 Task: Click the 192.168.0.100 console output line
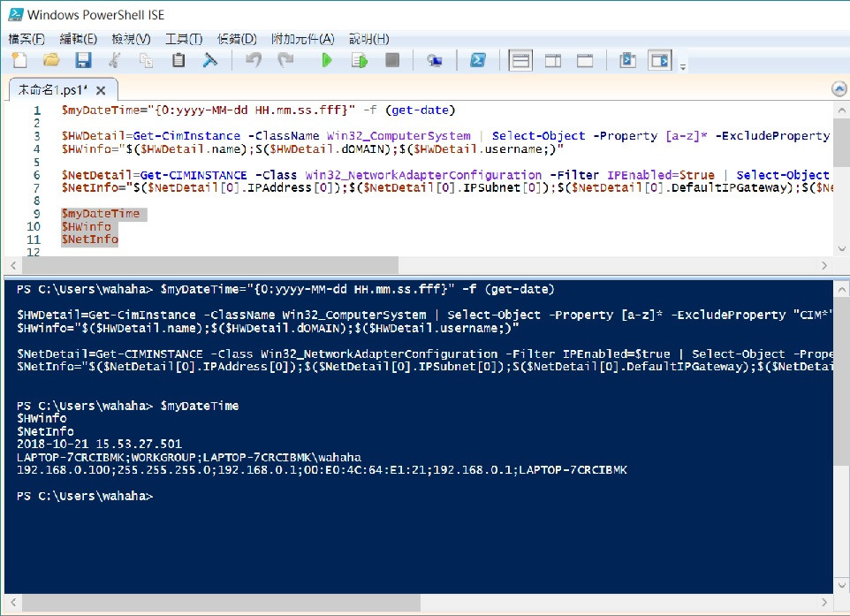(x=322, y=469)
